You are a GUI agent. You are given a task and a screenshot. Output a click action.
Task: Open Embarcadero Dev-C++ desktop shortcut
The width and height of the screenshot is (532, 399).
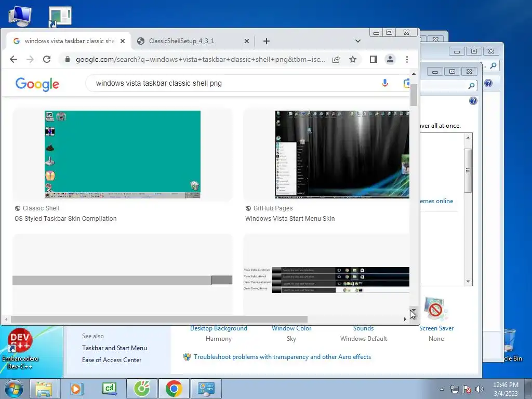[20, 349]
